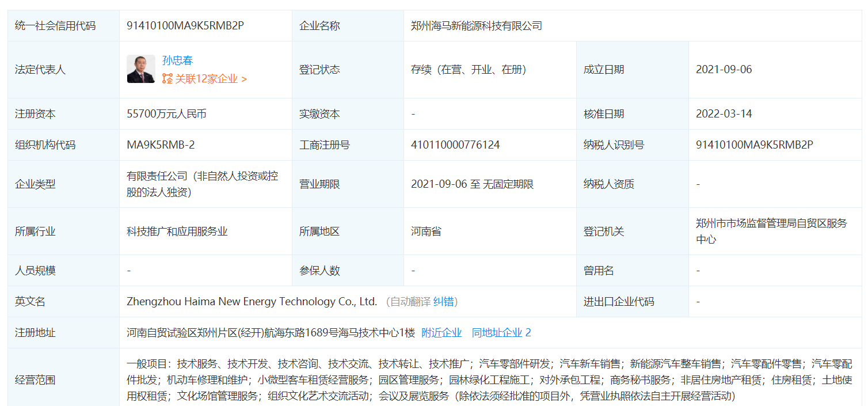The height and width of the screenshot is (406, 868).
Task: Click the 曾用名 label cell
Action: click(633, 270)
